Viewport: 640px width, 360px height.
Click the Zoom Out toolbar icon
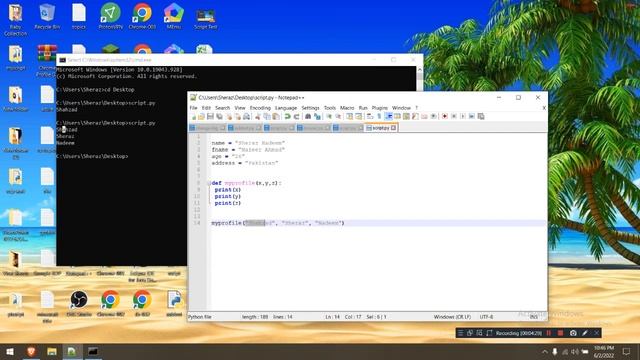(x=338, y=116)
